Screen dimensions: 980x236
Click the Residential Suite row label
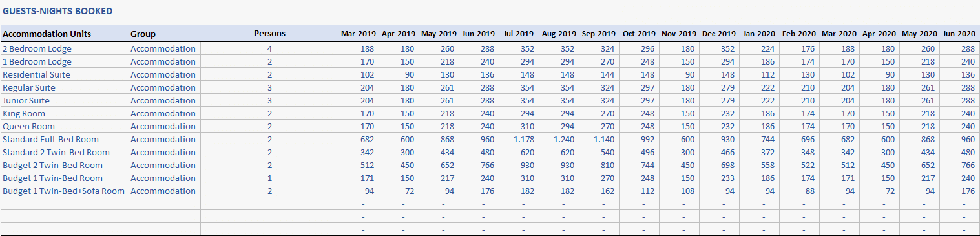36,74
